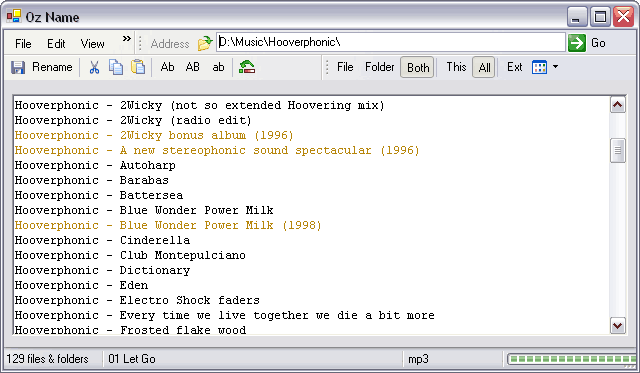Select 'Hooverphonic - Cinderella' row
Viewport: 640px width, 373px height.
[102, 240]
